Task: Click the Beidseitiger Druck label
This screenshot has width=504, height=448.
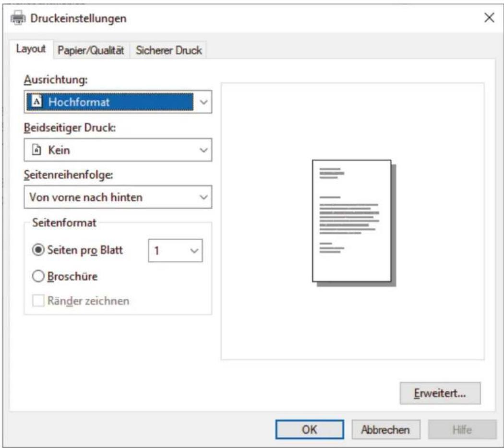Action: (70, 128)
